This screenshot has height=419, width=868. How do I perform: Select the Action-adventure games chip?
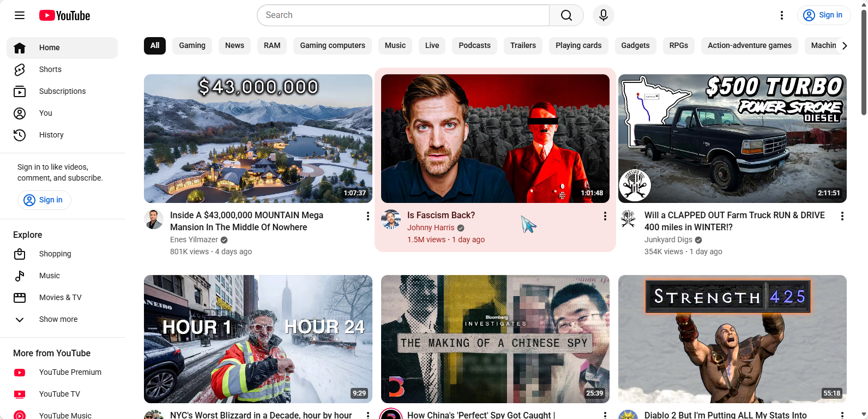pyautogui.click(x=750, y=46)
